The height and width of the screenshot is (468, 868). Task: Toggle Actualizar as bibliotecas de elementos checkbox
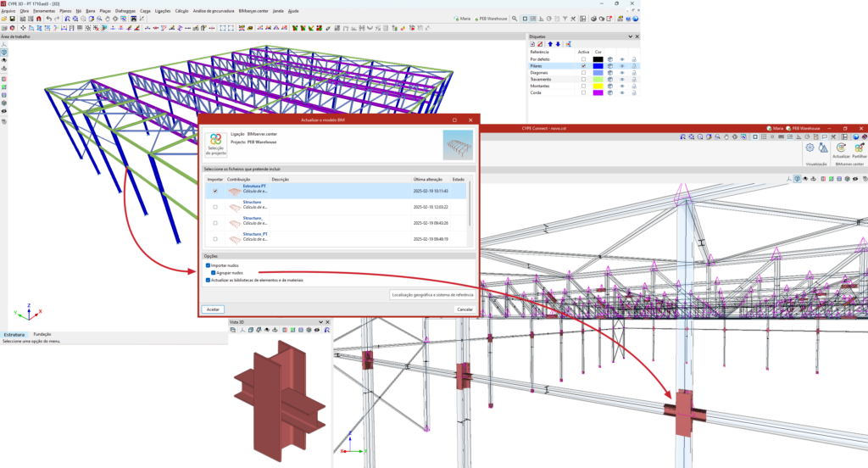(x=209, y=281)
